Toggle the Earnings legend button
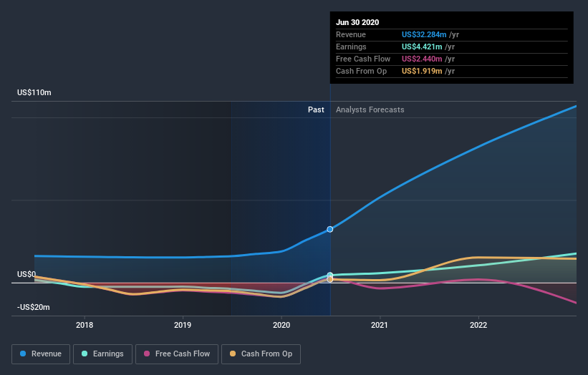Viewport: 588px width, 375px height. tap(102, 354)
